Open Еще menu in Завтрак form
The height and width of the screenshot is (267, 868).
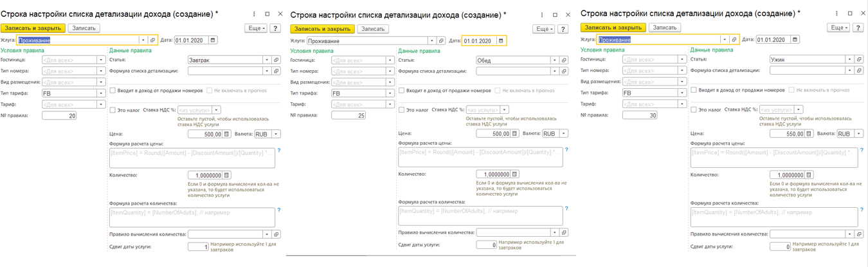point(256,28)
